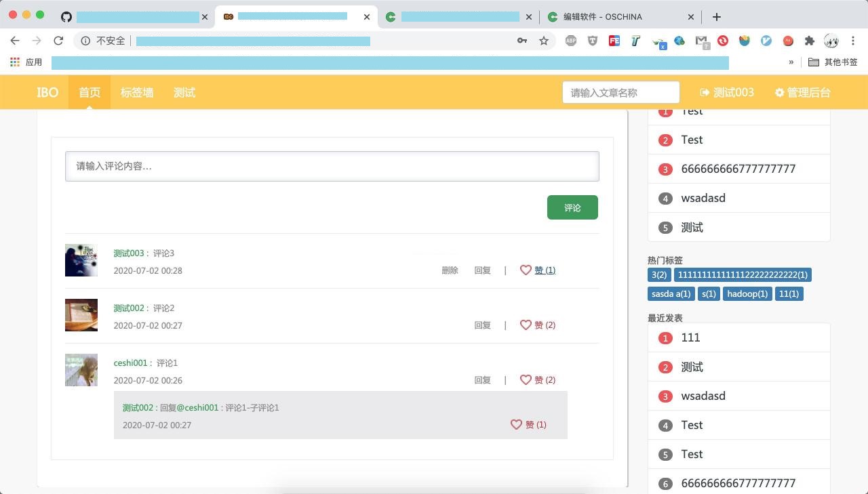The height and width of the screenshot is (494, 868).
Task: Open a new browser tab
Action: pos(717,16)
